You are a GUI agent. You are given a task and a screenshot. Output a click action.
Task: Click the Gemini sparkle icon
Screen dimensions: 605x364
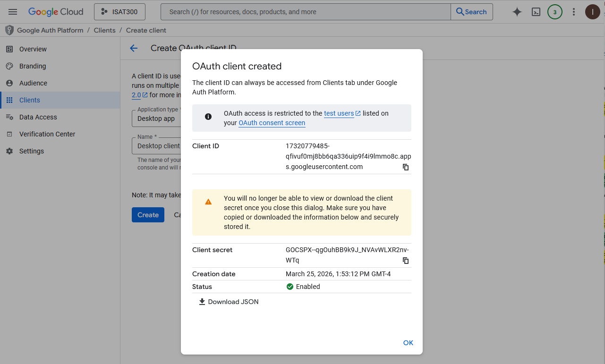pos(517,12)
